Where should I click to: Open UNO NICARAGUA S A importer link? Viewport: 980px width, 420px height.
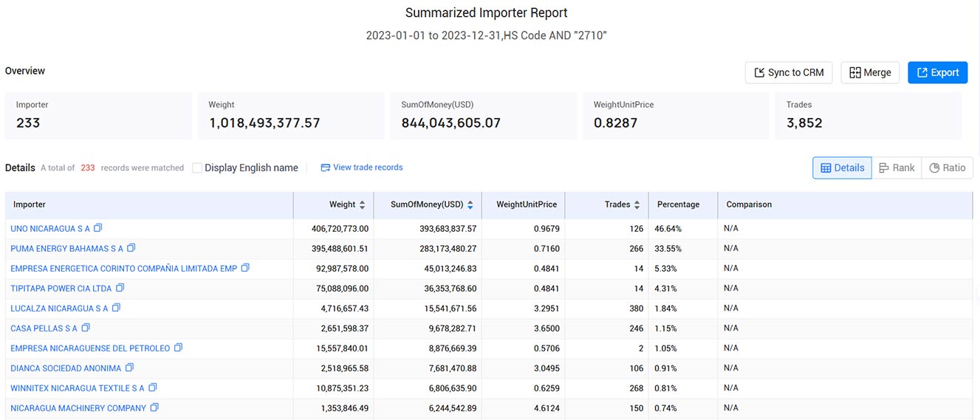pyautogui.click(x=50, y=229)
